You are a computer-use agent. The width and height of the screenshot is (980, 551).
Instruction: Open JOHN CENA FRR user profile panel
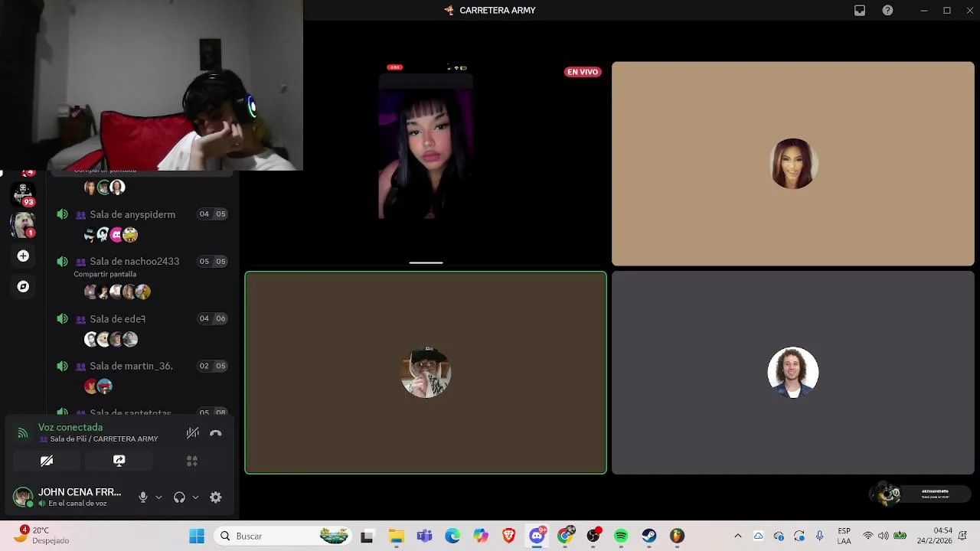pyautogui.click(x=67, y=497)
